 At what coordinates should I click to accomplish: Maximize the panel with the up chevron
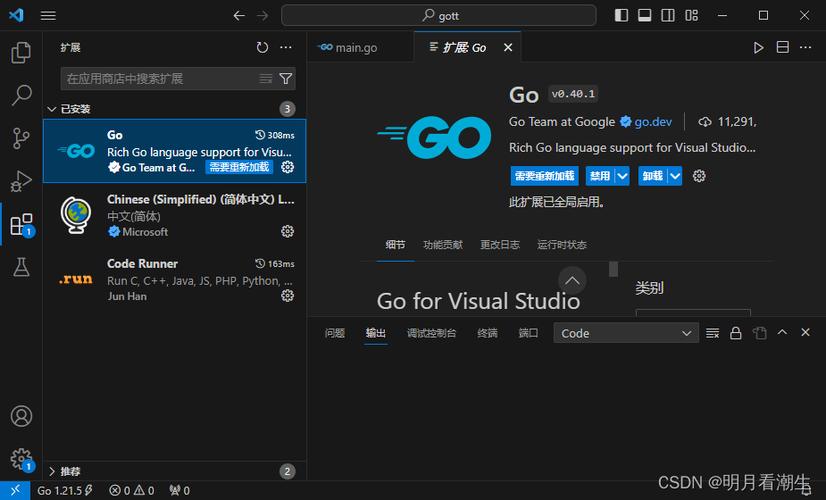pos(782,332)
